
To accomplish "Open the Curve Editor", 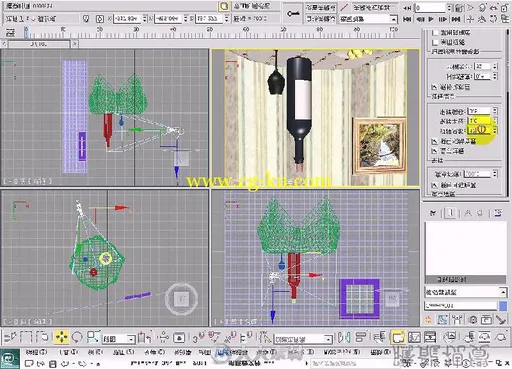I will pyautogui.click(x=414, y=338).
